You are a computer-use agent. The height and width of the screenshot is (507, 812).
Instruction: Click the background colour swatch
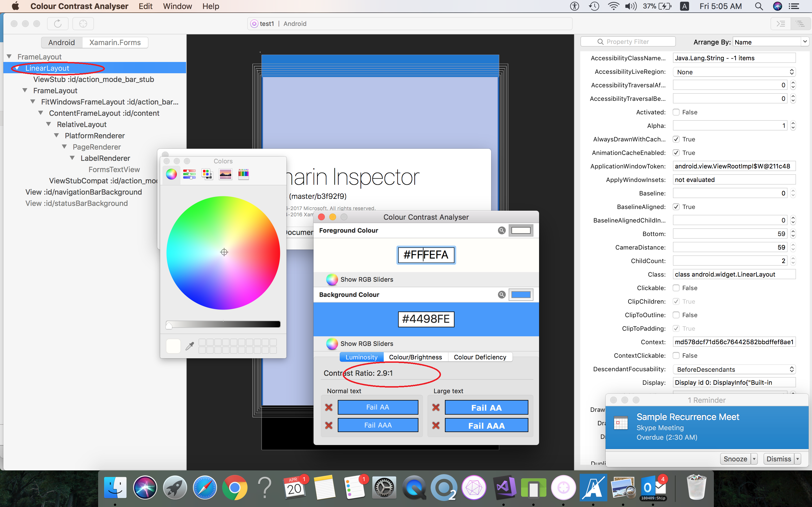521,294
